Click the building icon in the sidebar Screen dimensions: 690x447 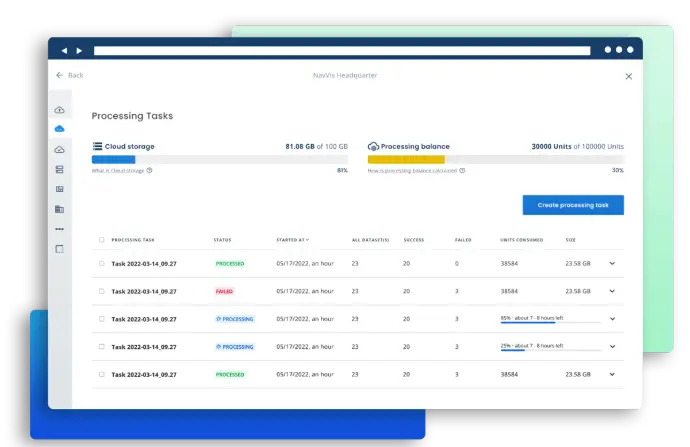tap(59, 209)
